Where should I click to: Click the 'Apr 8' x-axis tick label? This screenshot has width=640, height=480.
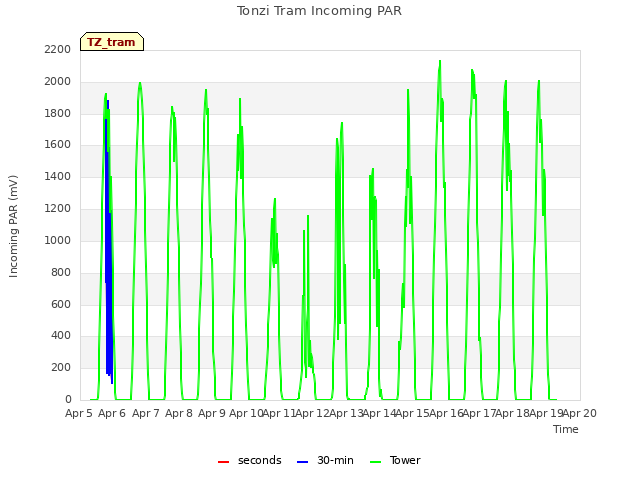point(178,413)
